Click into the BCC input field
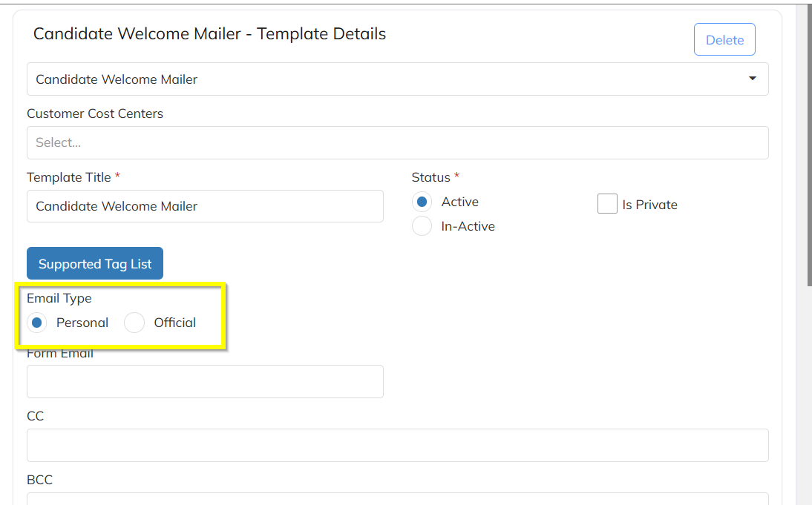The width and height of the screenshot is (812, 505). [397, 499]
